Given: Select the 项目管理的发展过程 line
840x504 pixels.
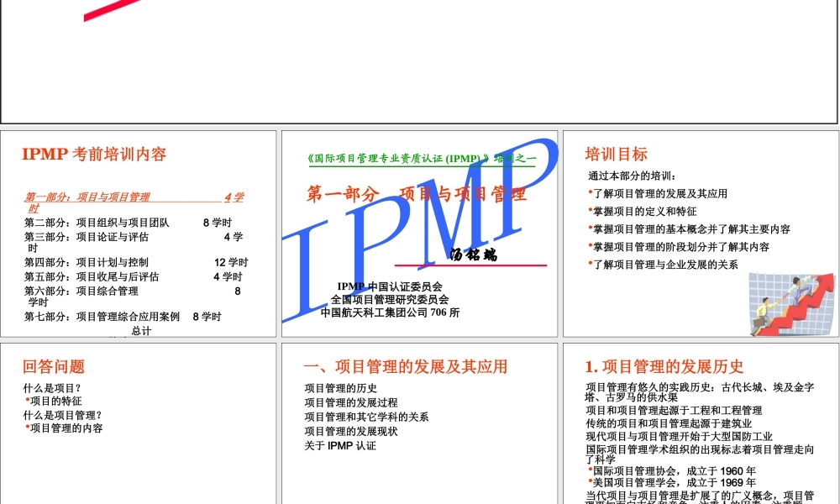Looking at the screenshot, I should [x=351, y=402].
